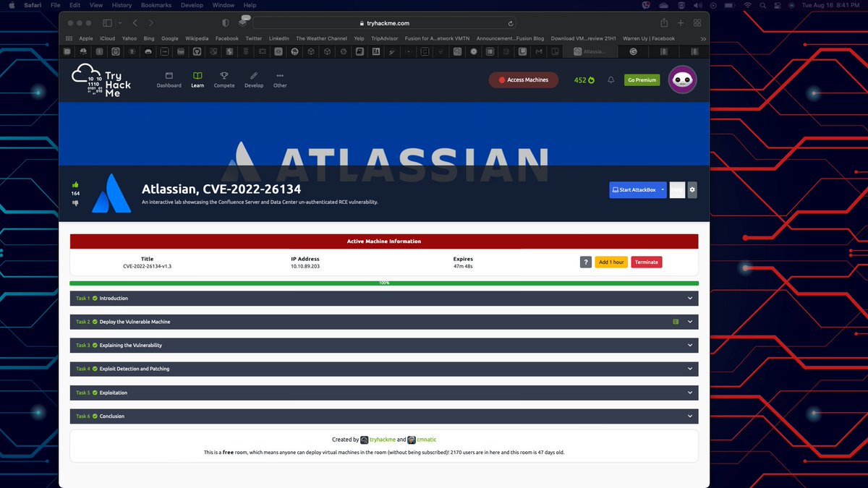Screen dimensions: 868x488
Task: Open the Apple menu
Action: pyautogui.click(x=12, y=5)
